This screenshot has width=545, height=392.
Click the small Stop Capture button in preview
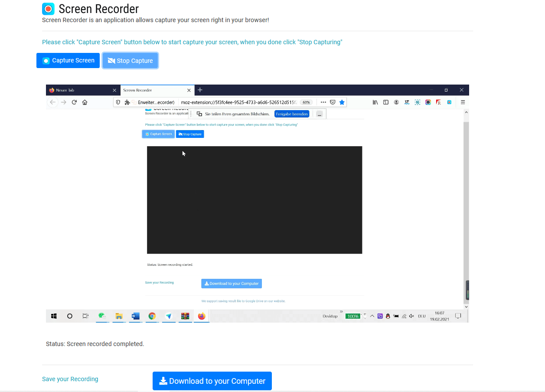[190, 134]
